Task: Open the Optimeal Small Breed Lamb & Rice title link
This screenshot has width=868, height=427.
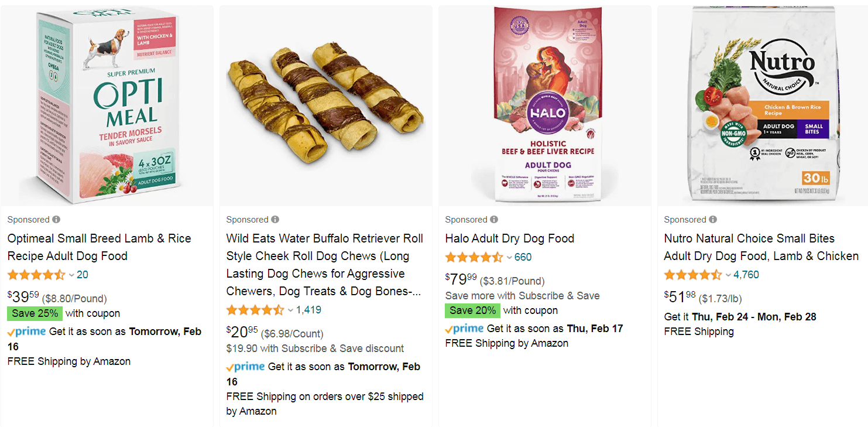Action: coord(99,247)
